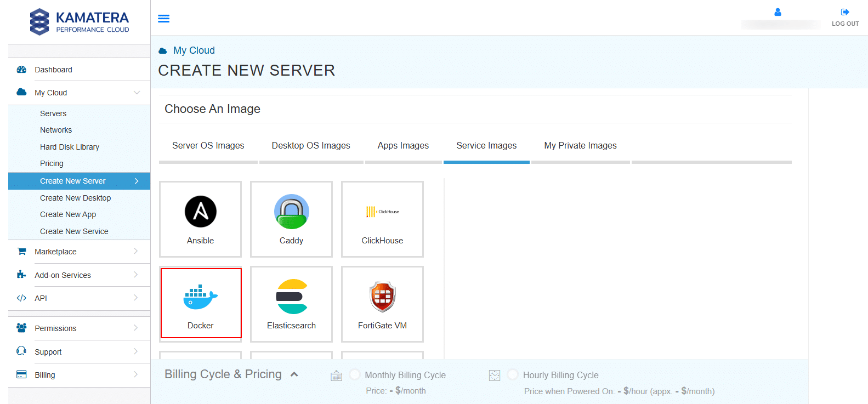This screenshot has height=404, width=868.
Task: Switch to the Apps Images tab
Action: coord(403,146)
